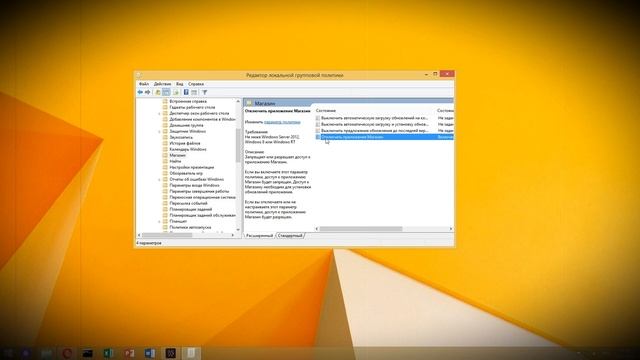Open the Файл menu
Viewport: 640px width, 360px height.
pyautogui.click(x=144, y=84)
